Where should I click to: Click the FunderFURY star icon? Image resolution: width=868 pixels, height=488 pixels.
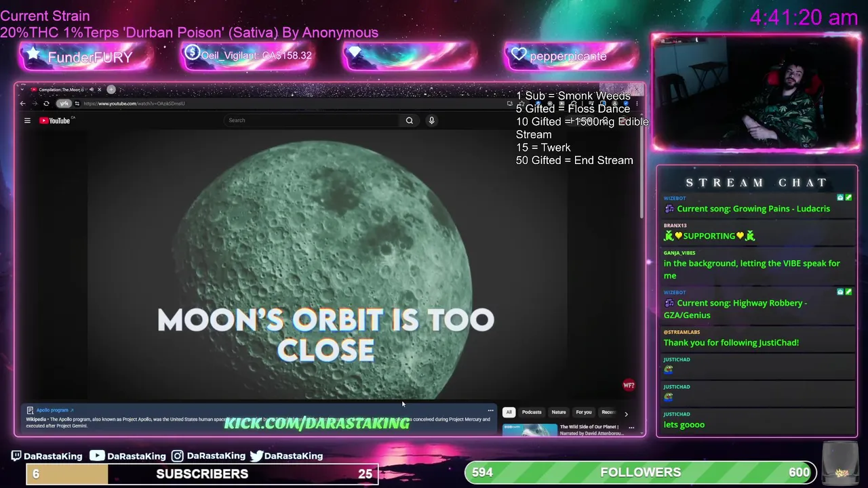click(33, 54)
